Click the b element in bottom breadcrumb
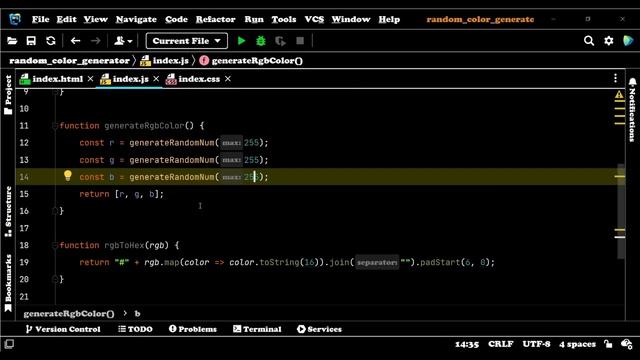 pos(138,313)
